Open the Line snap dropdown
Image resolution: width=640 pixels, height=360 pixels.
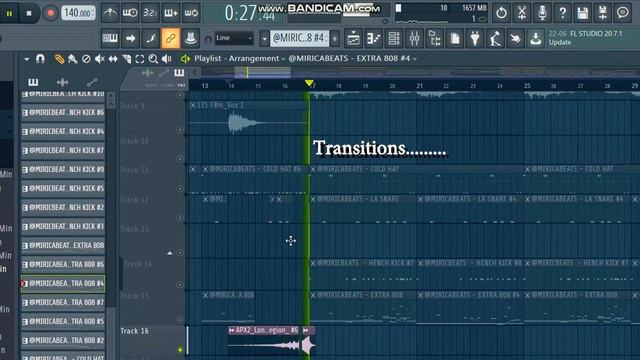(x=234, y=38)
